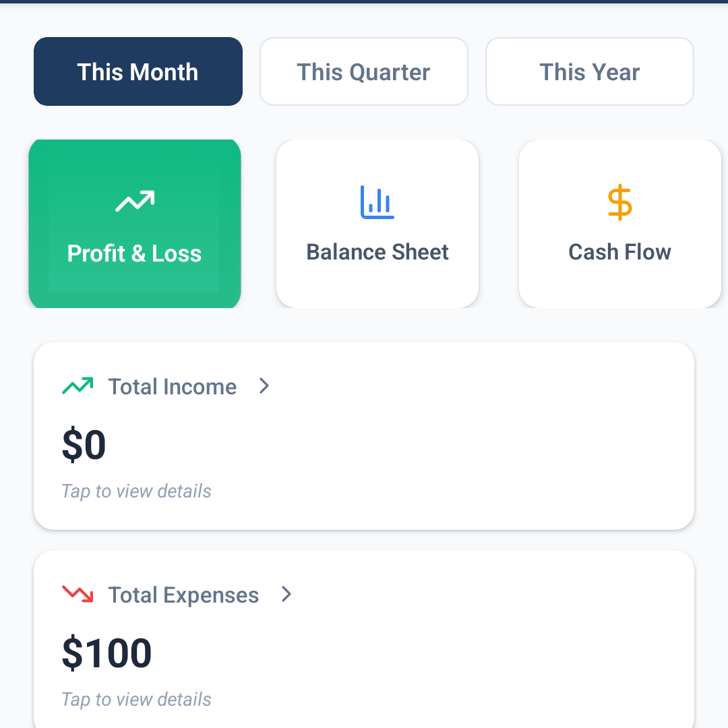Click the $100 expenses amount
Viewport: 728px width, 728px height.
coord(107,654)
